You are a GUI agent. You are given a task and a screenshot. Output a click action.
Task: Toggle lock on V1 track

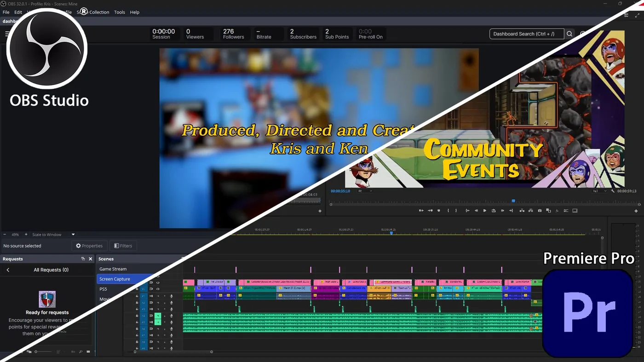tap(137, 289)
